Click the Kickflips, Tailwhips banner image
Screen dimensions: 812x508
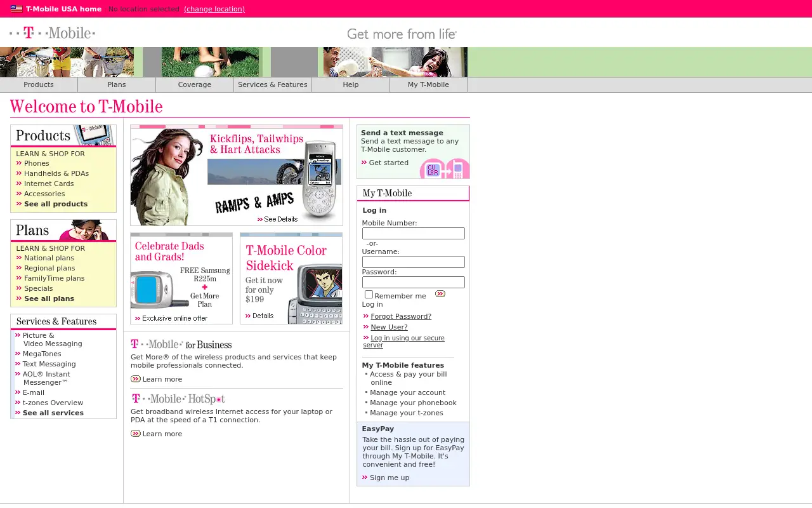(x=237, y=175)
